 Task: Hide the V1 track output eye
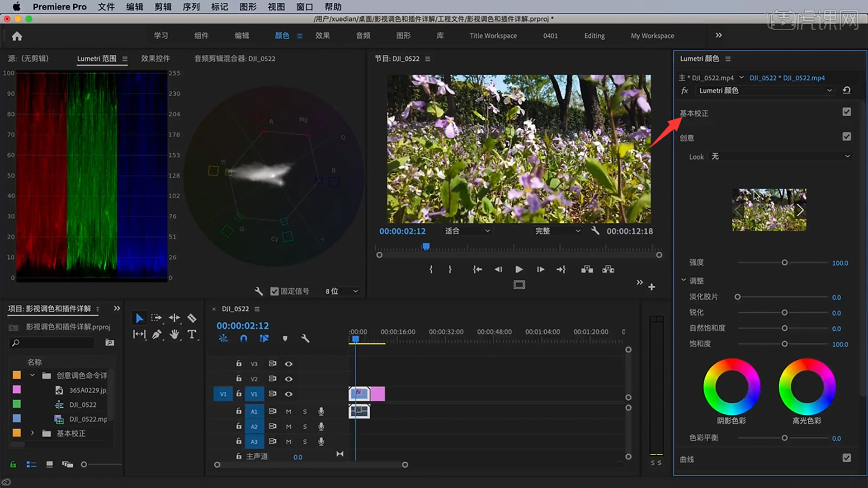288,394
